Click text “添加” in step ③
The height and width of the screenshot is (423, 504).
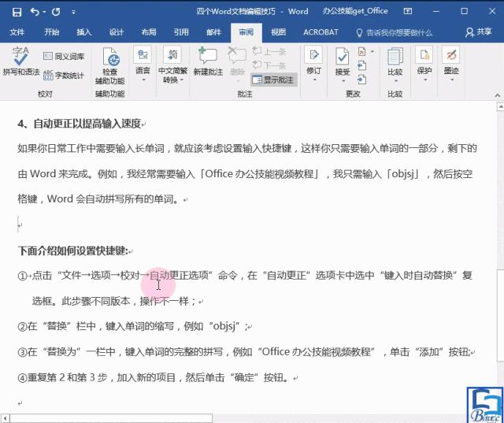430,351
